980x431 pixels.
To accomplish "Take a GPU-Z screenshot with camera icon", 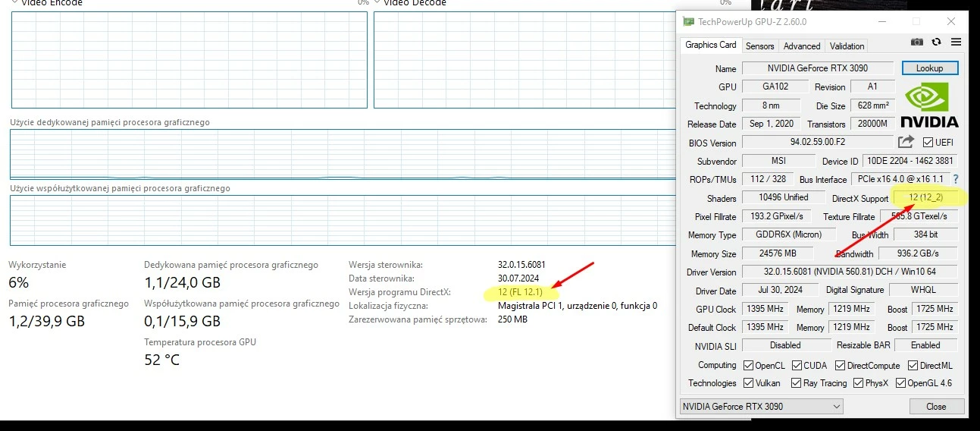I will click(x=917, y=42).
